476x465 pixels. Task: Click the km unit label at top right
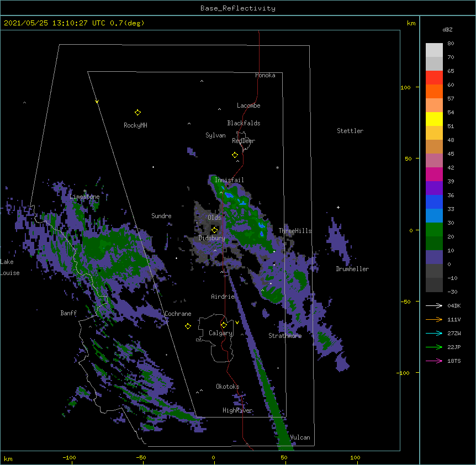[411, 23]
